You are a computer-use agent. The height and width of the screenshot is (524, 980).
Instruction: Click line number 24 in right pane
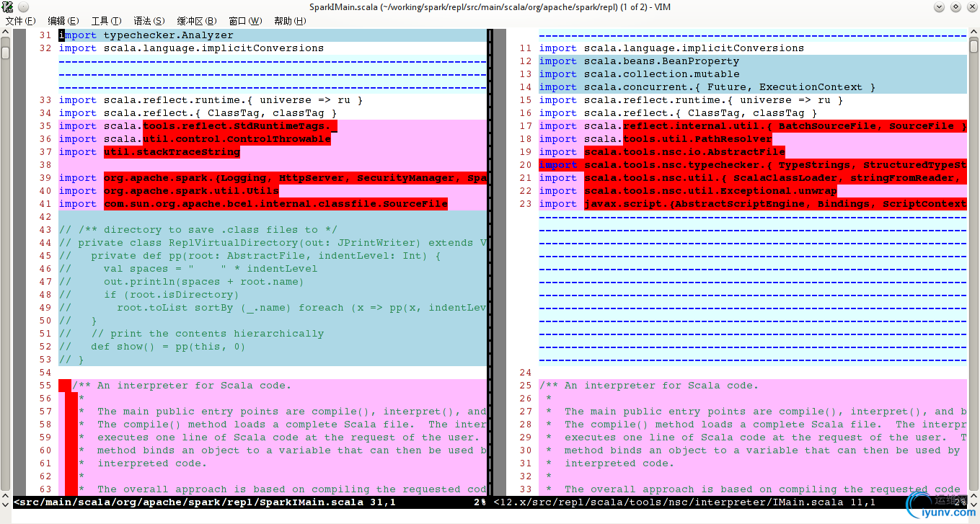[x=525, y=373]
